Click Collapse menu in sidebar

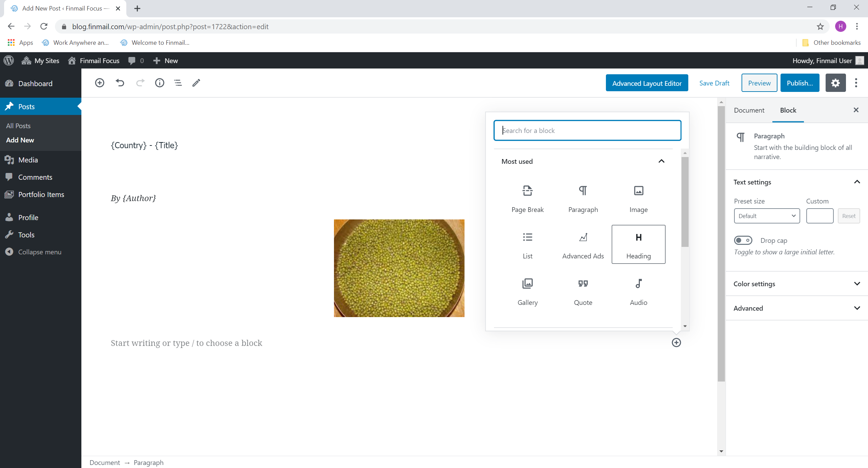click(41, 252)
